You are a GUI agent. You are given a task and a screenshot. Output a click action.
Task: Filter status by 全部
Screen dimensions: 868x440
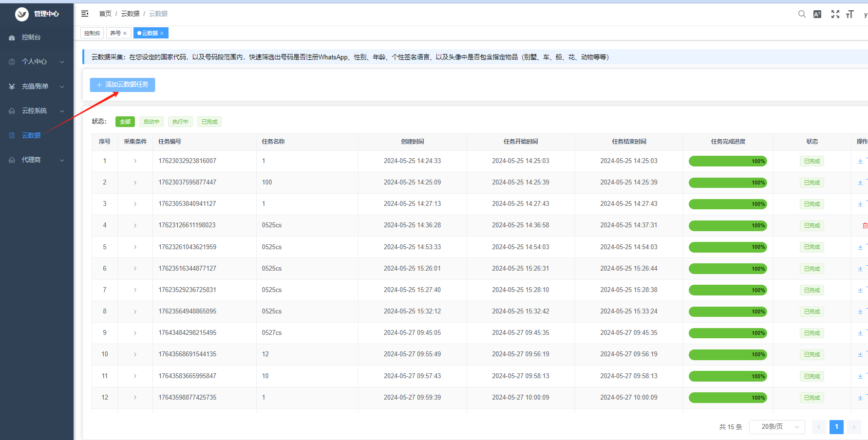pyautogui.click(x=125, y=122)
